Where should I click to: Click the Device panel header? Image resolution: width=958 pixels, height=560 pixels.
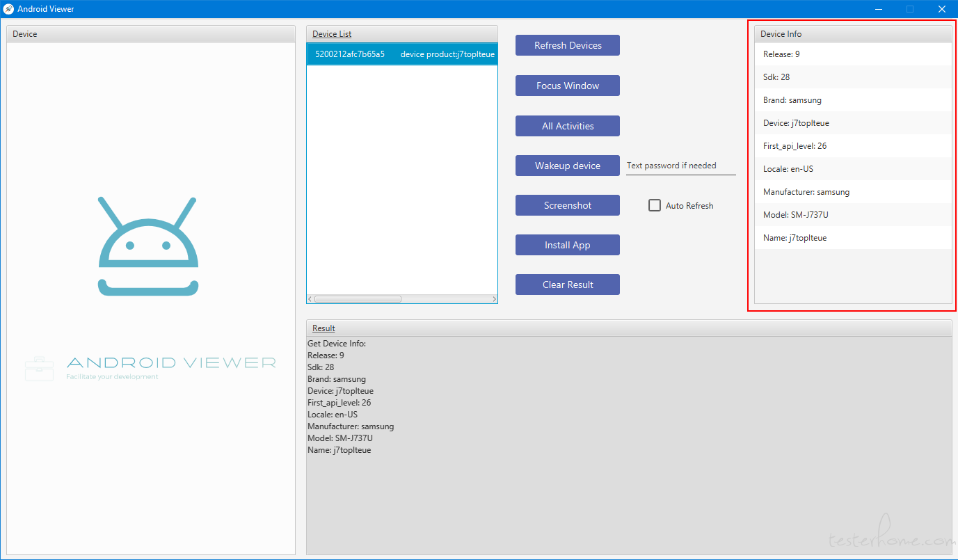[x=151, y=34]
